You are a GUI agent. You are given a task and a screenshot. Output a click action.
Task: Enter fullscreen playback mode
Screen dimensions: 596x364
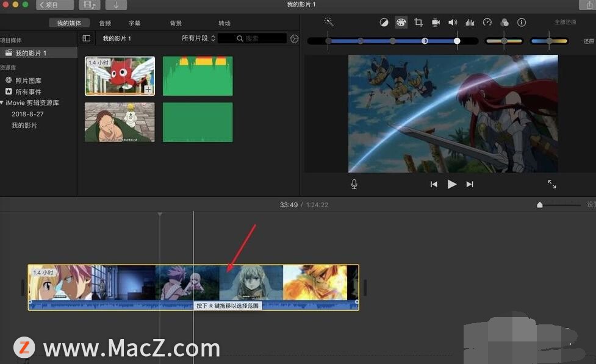552,184
